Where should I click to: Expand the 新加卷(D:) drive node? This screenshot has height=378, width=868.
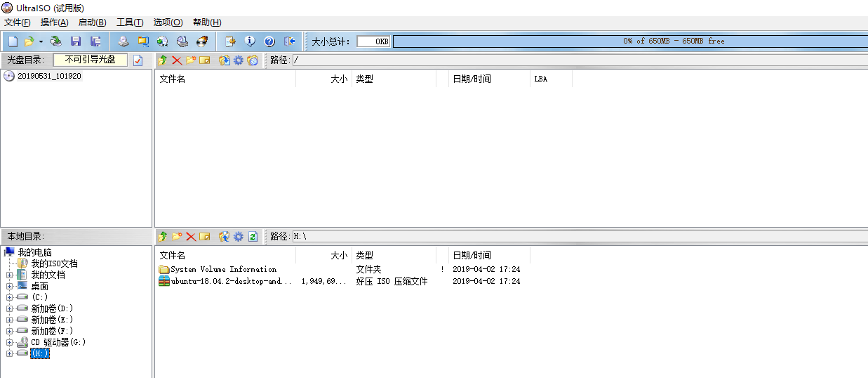[x=9, y=309]
